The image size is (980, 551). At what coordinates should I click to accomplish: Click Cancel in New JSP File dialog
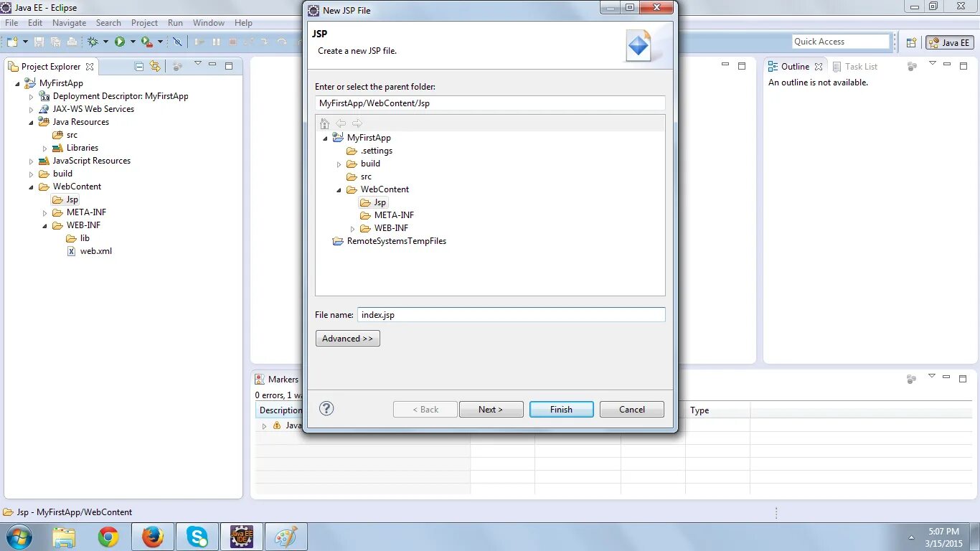pyautogui.click(x=632, y=409)
